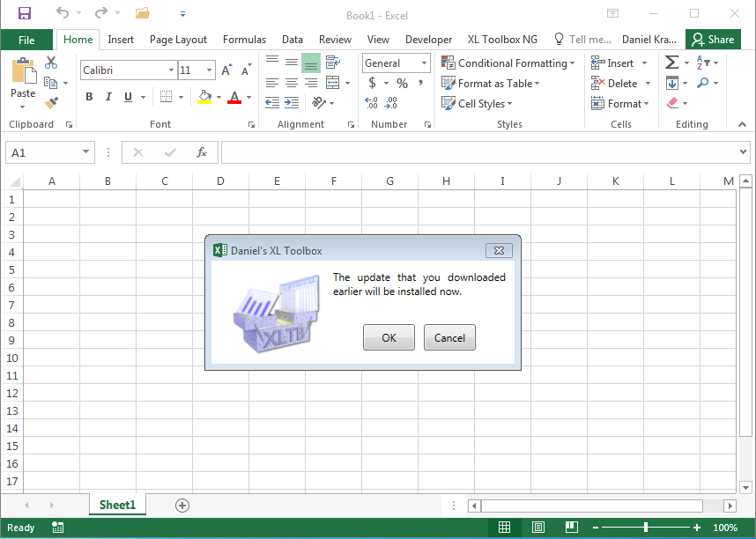This screenshot has width=756, height=539.
Task: Switch to the Insert tab
Action: [121, 40]
